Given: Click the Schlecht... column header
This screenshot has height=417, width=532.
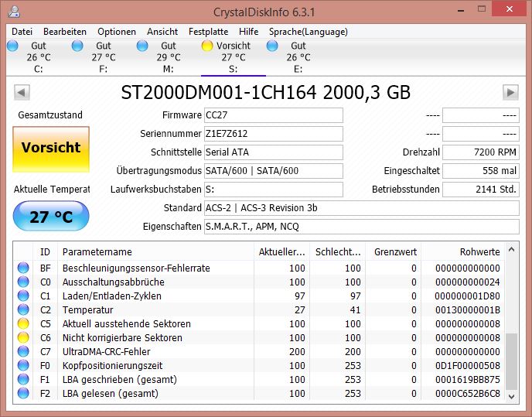Looking at the screenshot, I should 338,252.
